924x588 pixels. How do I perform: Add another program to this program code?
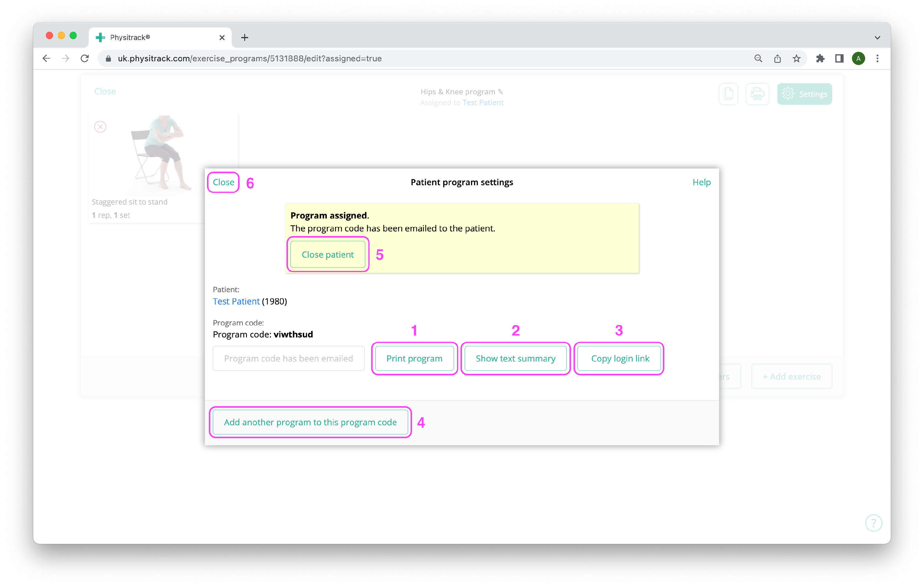[310, 422]
